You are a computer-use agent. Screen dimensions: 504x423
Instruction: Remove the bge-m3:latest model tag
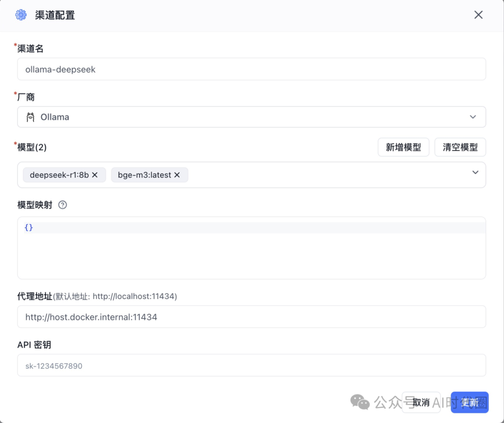(177, 175)
